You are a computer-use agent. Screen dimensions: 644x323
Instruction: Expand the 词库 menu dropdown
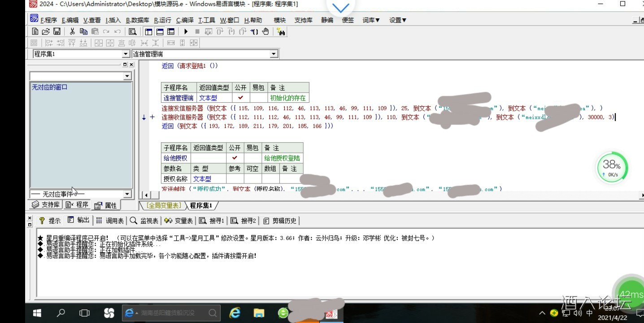[370, 20]
